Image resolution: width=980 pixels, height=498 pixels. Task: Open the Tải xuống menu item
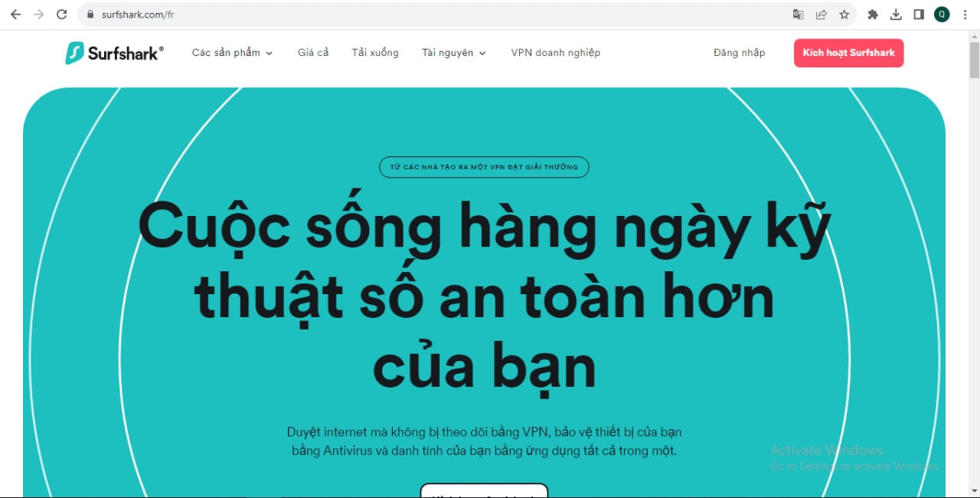click(375, 53)
